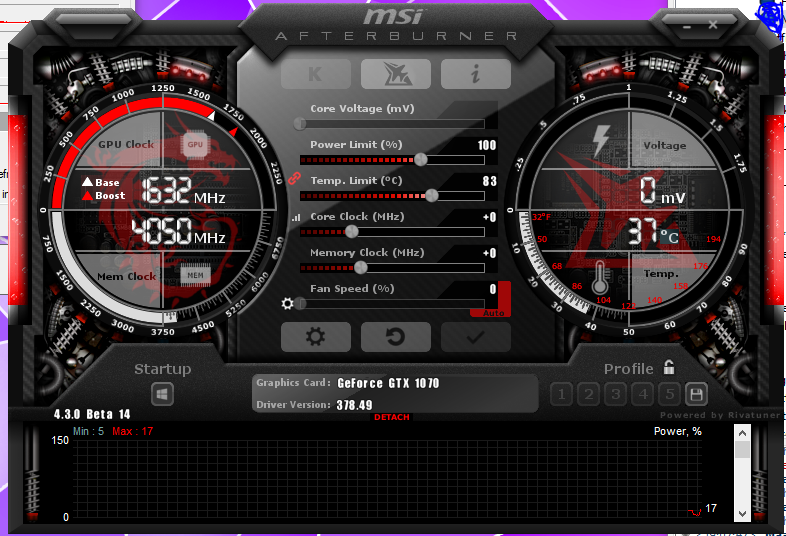Minimize the Afterburner window
Viewport: 786px width, 536px height.
click(x=687, y=26)
